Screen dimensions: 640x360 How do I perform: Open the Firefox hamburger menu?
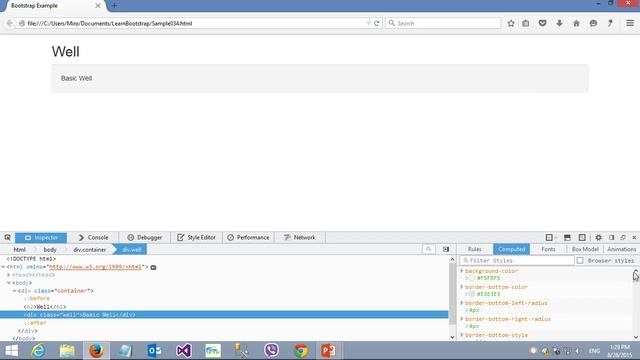pos(630,23)
